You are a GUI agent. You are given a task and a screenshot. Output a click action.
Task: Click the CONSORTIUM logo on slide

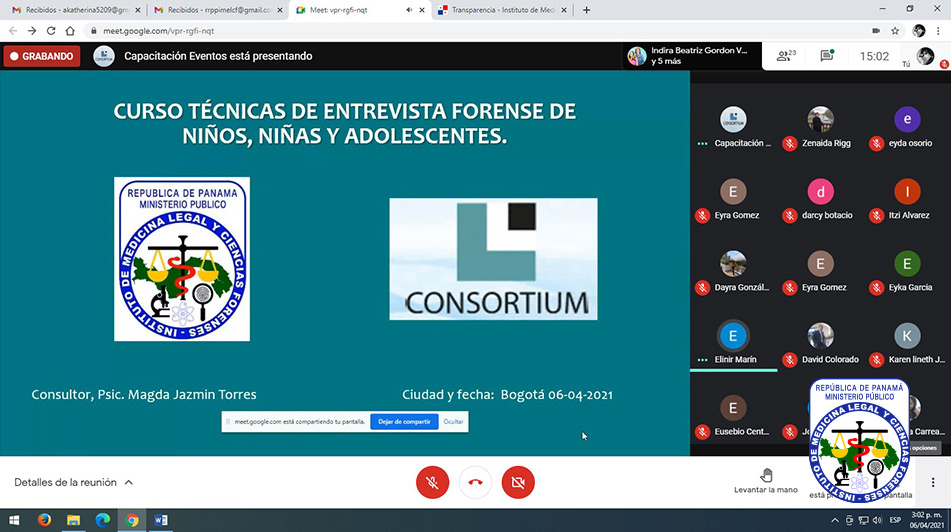493,259
